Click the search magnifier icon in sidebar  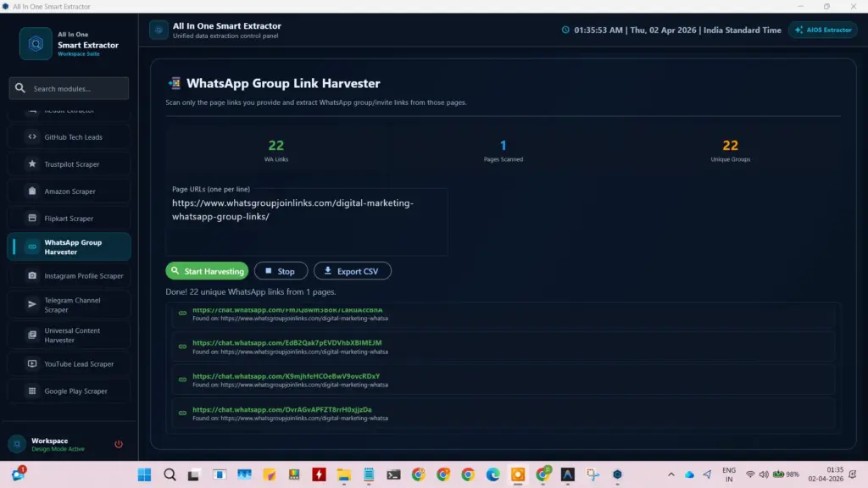20,88
